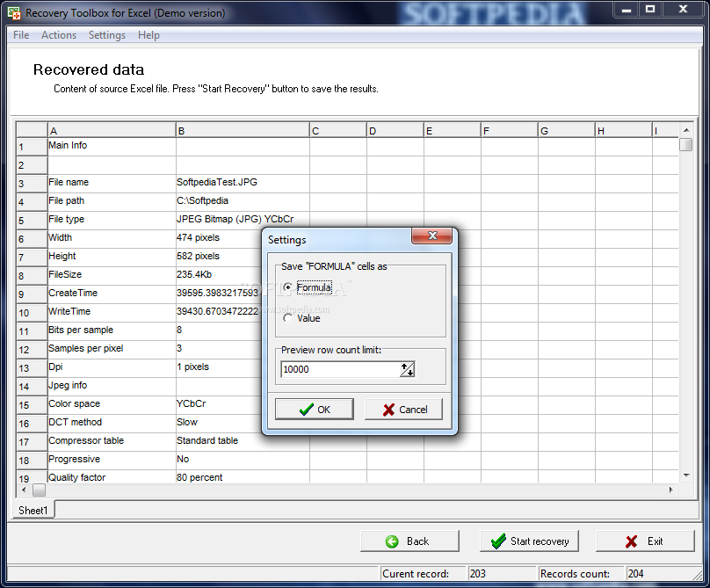Click the cell 'JPEG Bitmap (JPG) YCbCr'
Screen dimensions: 710x588
click(243, 219)
